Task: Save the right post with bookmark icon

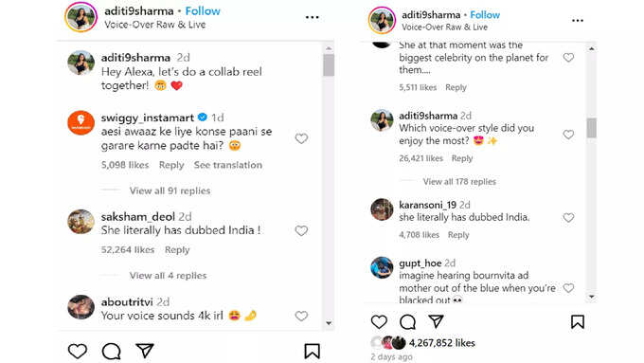Action: coord(578,321)
